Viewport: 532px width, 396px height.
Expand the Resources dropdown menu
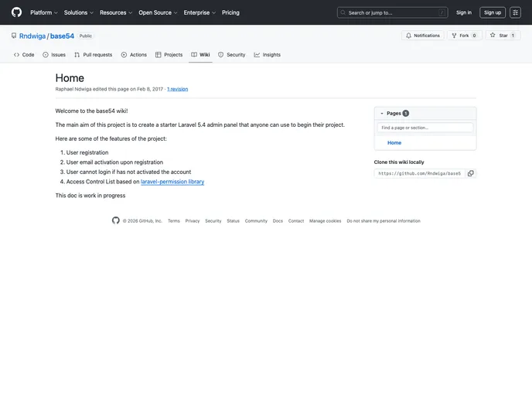[x=116, y=12]
